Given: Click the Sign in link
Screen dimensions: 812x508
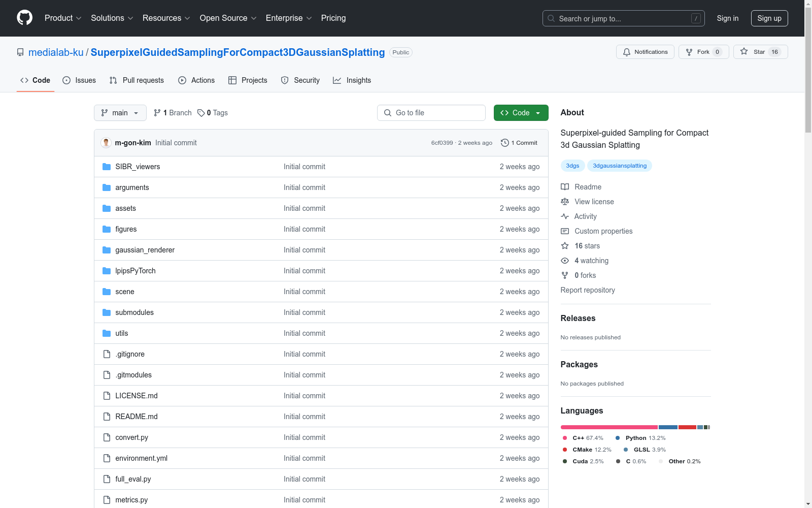Looking at the screenshot, I should [728, 18].
